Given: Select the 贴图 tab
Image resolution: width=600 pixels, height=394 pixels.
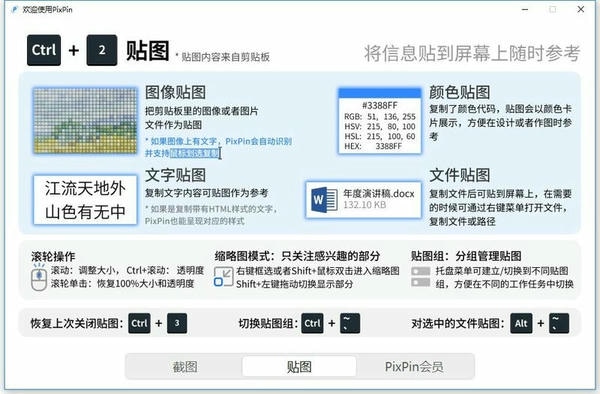Looking at the screenshot, I should pos(299,367).
